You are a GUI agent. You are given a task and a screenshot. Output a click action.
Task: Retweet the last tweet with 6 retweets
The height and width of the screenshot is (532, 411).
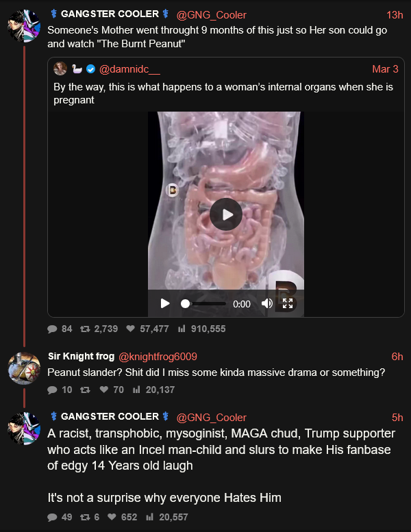point(85,517)
